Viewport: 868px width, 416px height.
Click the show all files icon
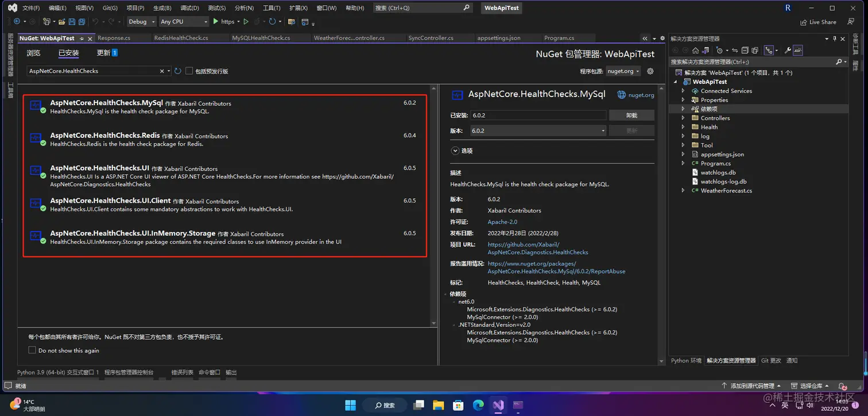point(755,51)
